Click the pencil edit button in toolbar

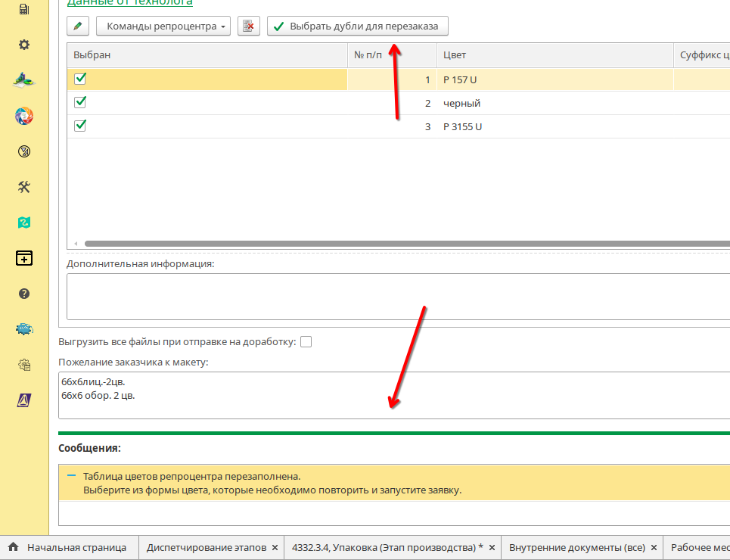point(77,26)
